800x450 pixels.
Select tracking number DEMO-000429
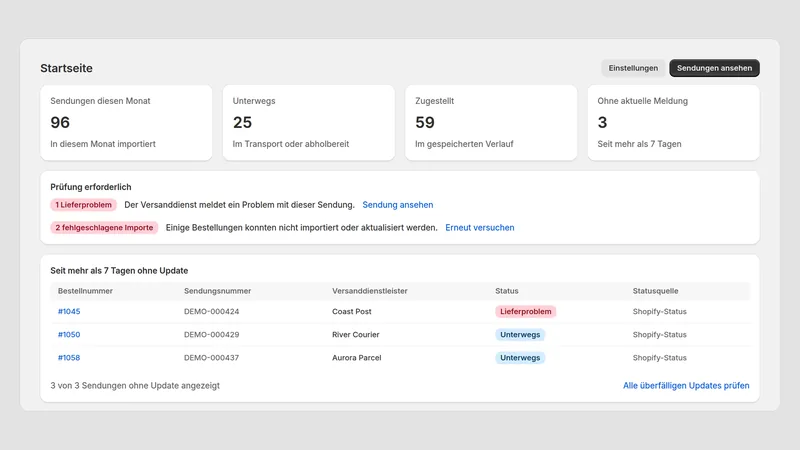pos(211,335)
